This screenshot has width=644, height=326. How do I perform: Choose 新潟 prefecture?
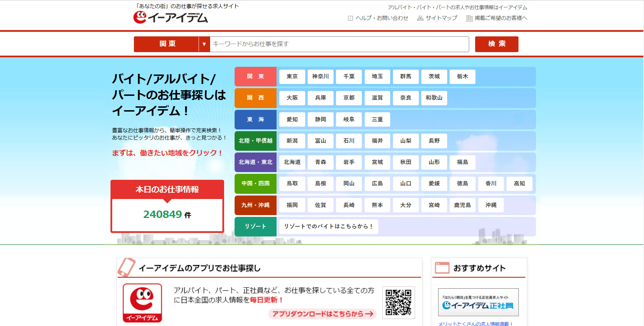click(292, 141)
